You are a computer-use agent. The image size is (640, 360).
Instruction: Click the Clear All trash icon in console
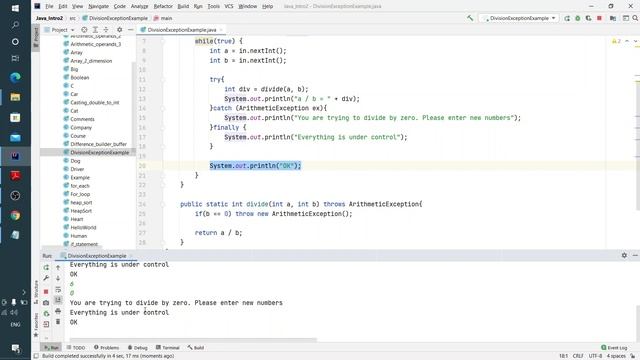coord(58,322)
